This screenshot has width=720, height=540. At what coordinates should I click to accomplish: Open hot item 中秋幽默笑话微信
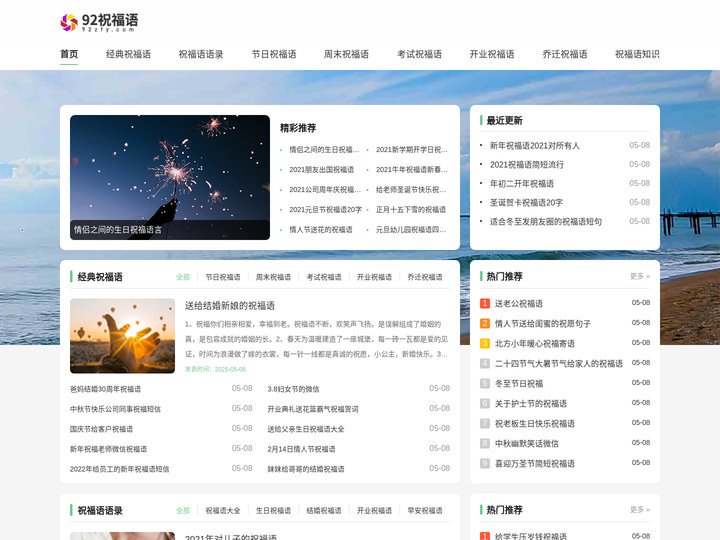(x=527, y=444)
